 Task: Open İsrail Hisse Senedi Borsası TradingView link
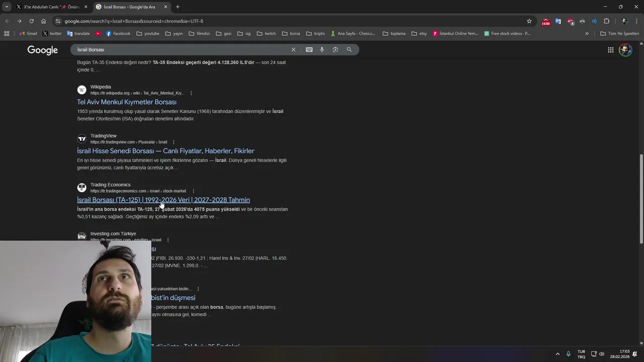(166, 151)
